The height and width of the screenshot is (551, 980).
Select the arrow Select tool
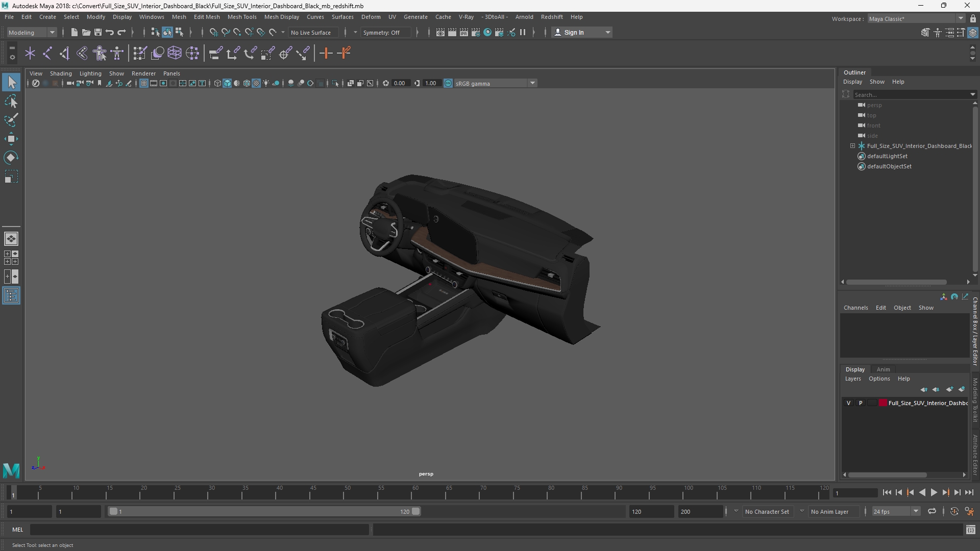11,82
